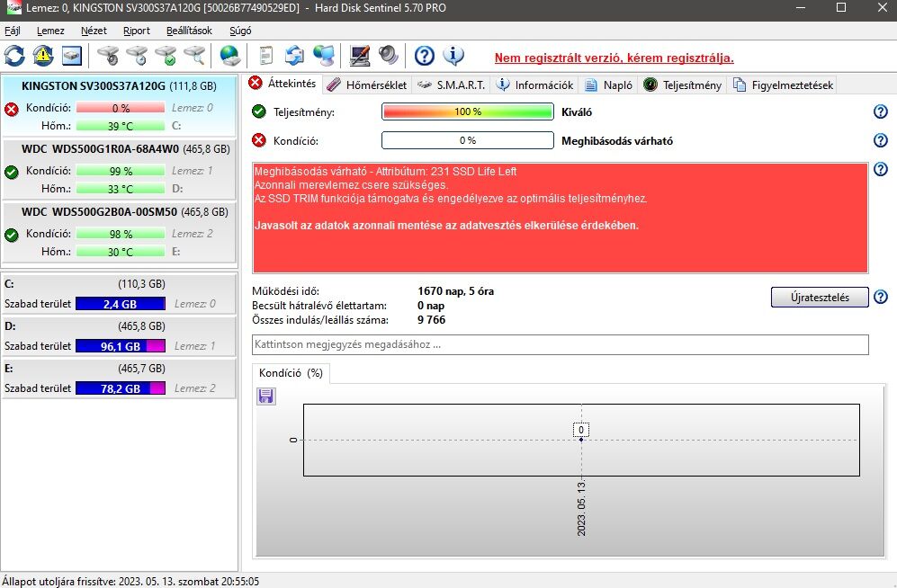Click the Kingston 39 °C temperature bar
Viewport: 897px width, 588px height.
coord(121,126)
